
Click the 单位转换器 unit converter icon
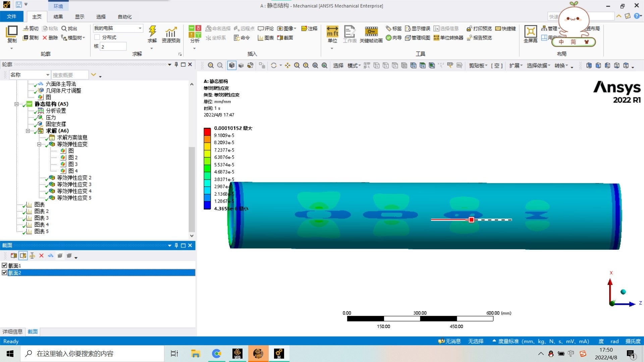[x=448, y=38]
